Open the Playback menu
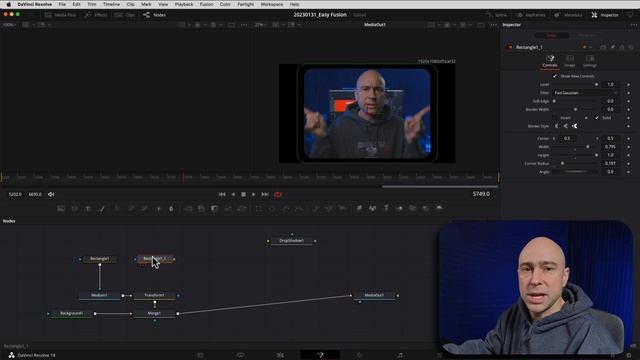Screen dimensions: 640x360 [184, 4]
